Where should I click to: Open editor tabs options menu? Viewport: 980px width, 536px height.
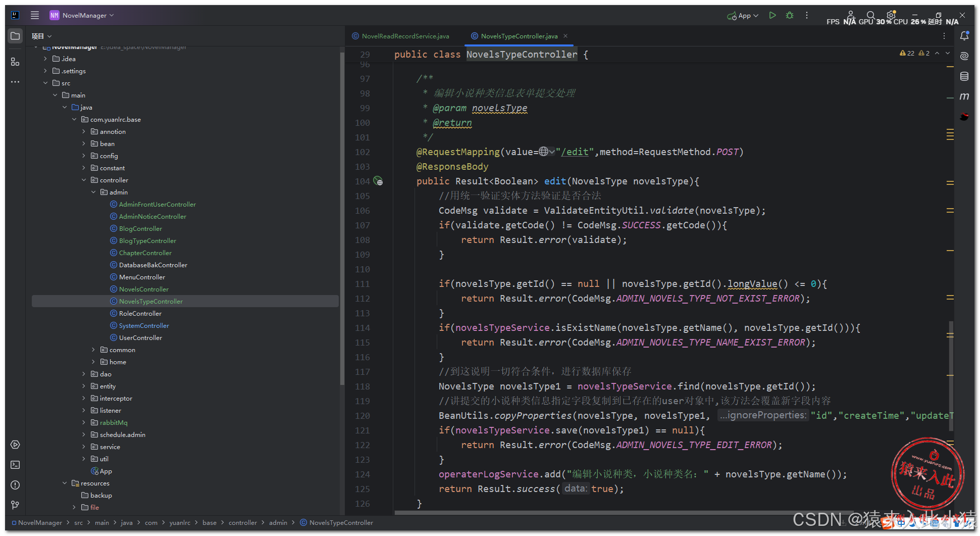944,36
